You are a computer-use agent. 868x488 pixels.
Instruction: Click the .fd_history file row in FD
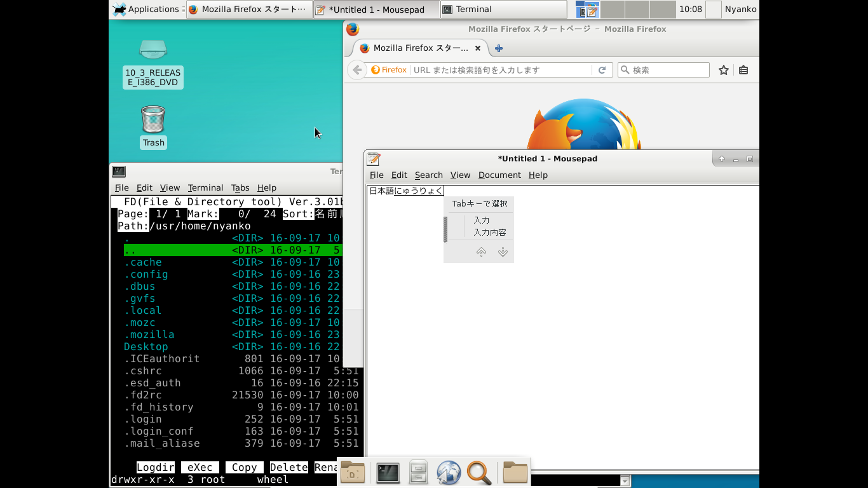(241, 407)
